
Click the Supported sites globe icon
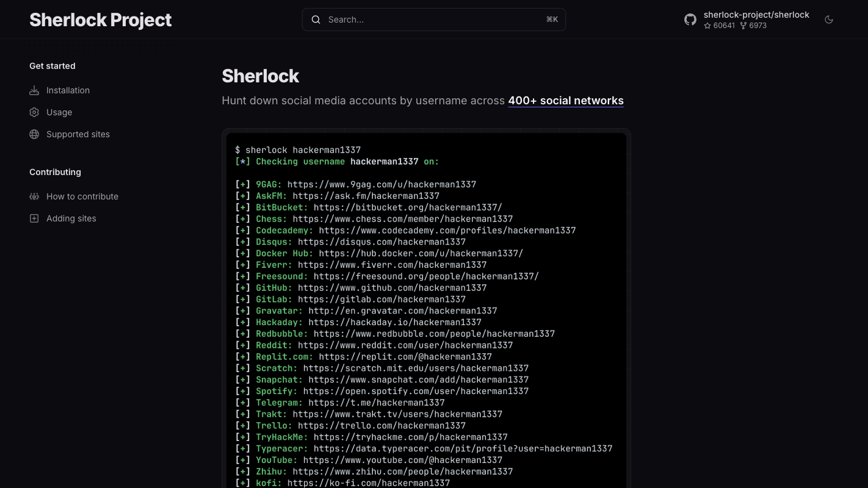[x=34, y=134]
